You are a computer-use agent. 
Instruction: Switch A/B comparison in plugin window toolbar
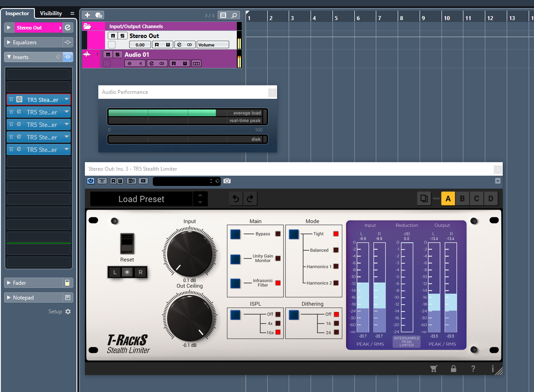tap(131, 181)
